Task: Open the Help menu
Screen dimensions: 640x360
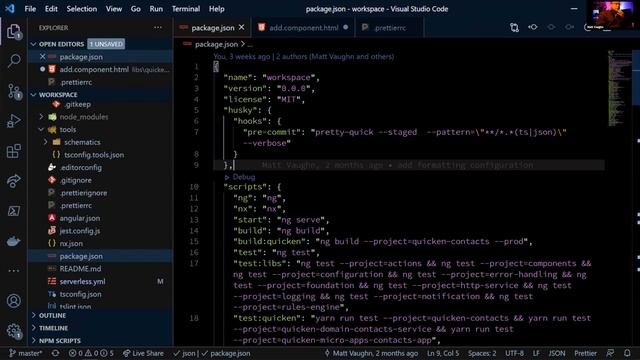Action: pyautogui.click(x=216, y=9)
